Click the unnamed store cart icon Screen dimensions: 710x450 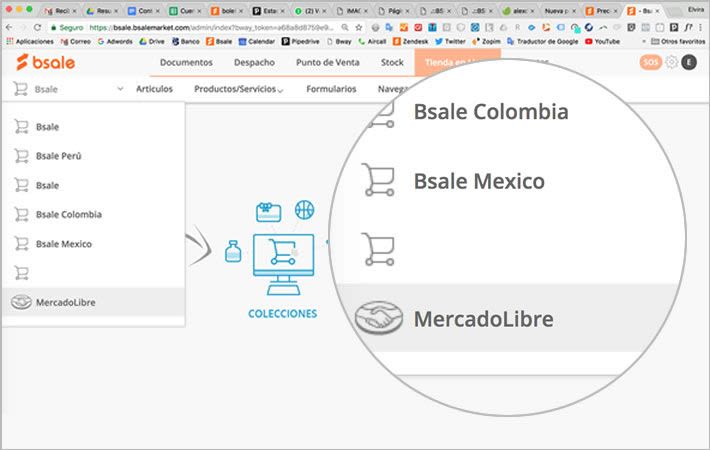tap(20, 272)
